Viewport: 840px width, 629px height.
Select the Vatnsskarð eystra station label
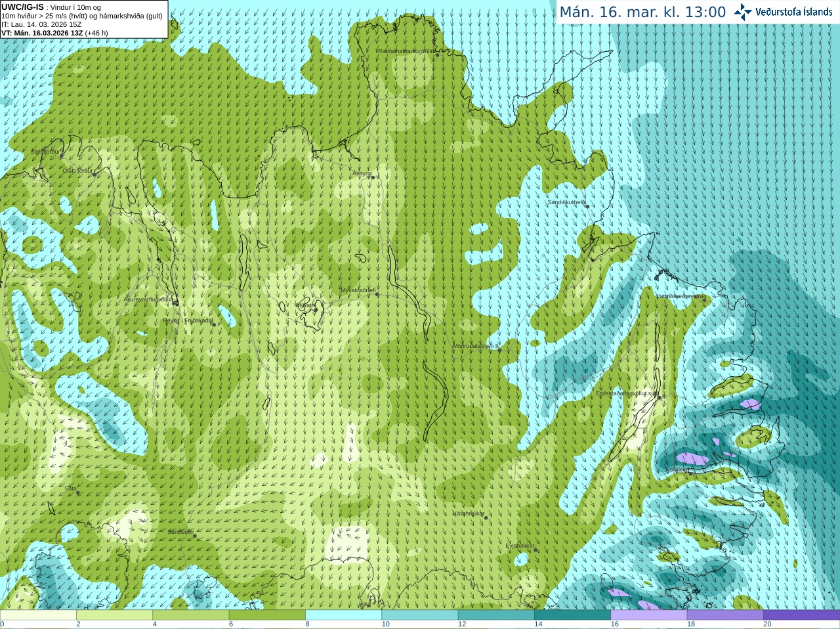coord(680,296)
